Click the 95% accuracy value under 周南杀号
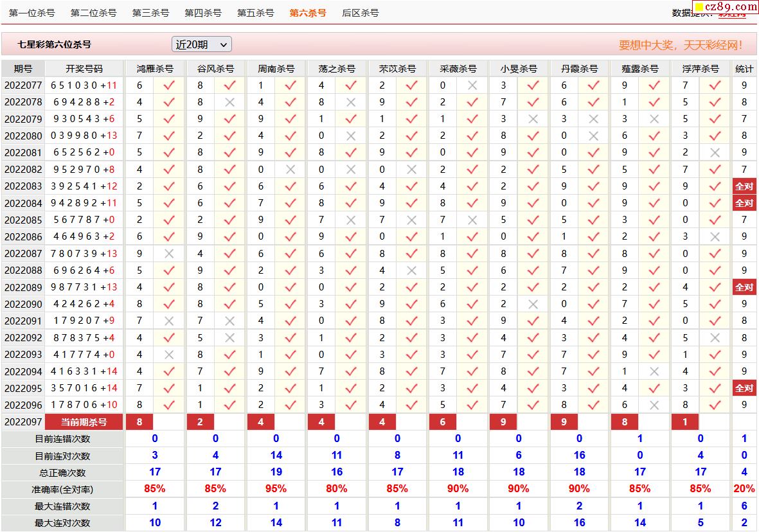The height and width of the screenshot is (532, 759). click(x=276, y=489)
